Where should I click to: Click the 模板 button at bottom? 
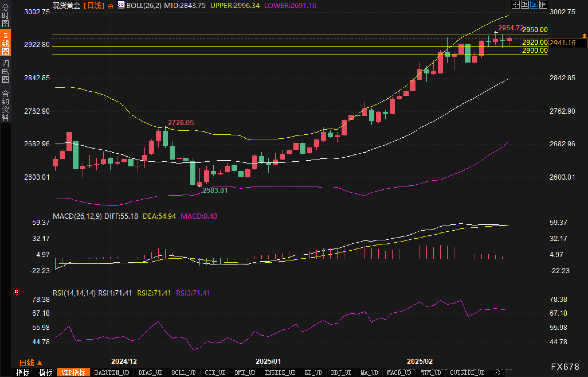pos(46,372)
